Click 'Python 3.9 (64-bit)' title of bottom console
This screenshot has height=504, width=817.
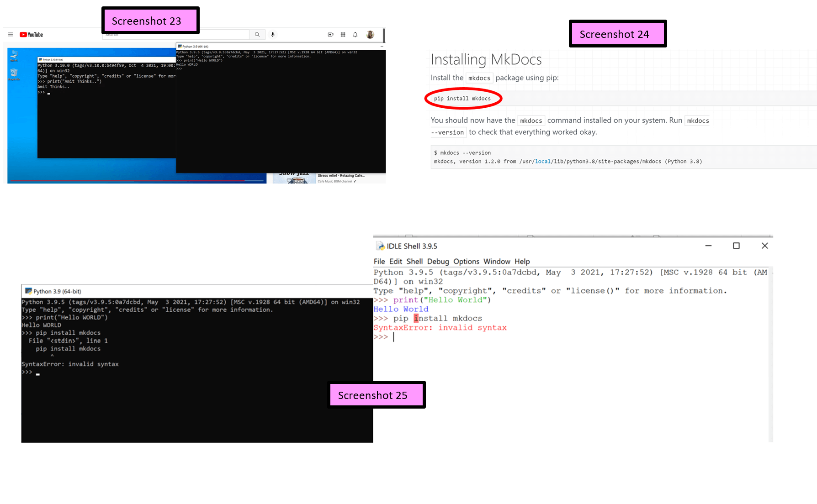(x=57, y=291)
